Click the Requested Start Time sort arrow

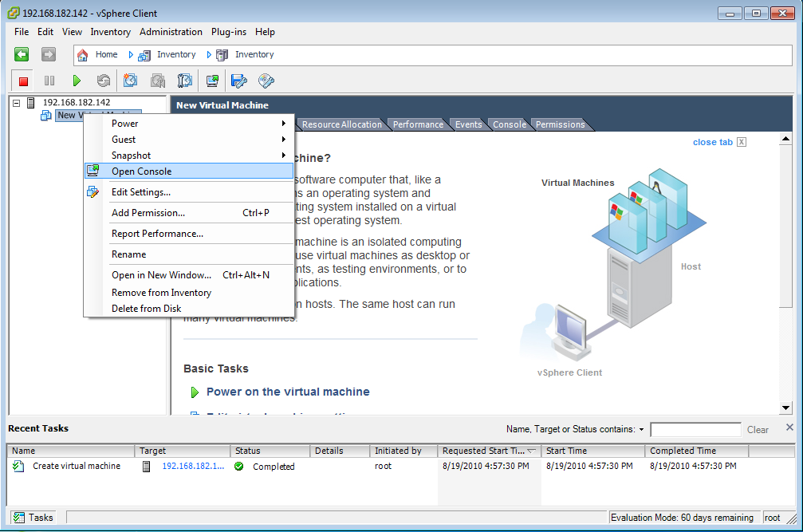(532, 451)
